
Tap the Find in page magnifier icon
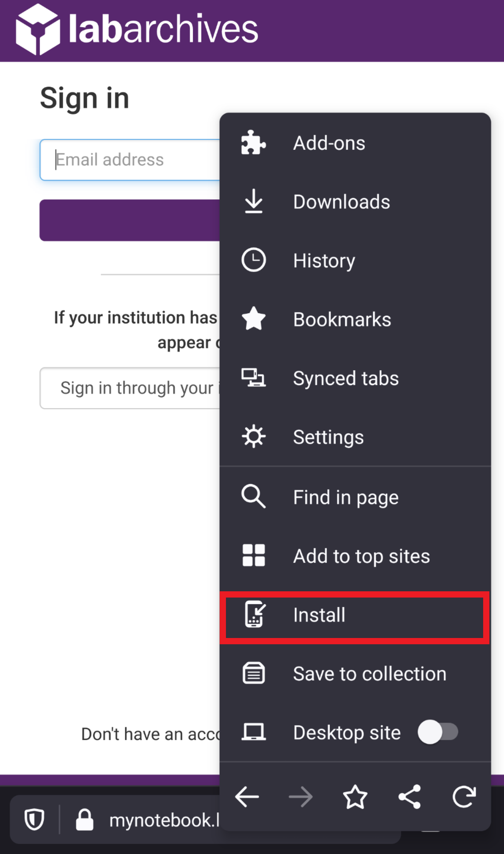coord(253,497)
